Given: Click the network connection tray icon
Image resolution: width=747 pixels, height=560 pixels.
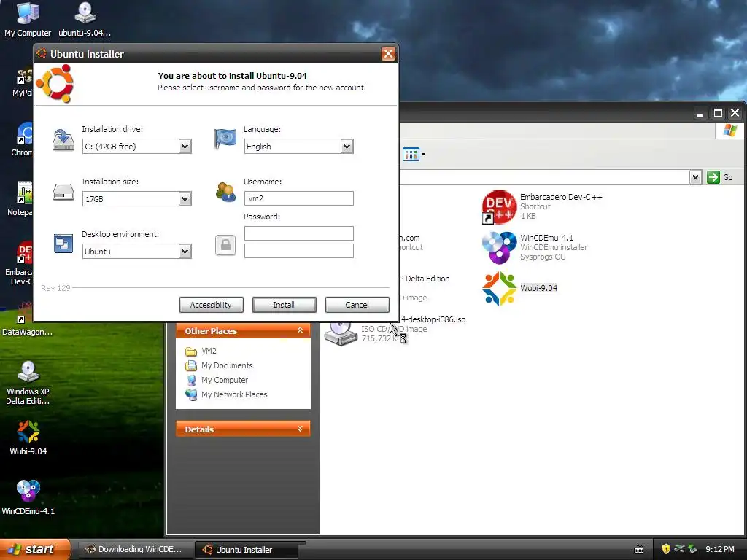Looking at the screenshot, I should pos(679,549).
